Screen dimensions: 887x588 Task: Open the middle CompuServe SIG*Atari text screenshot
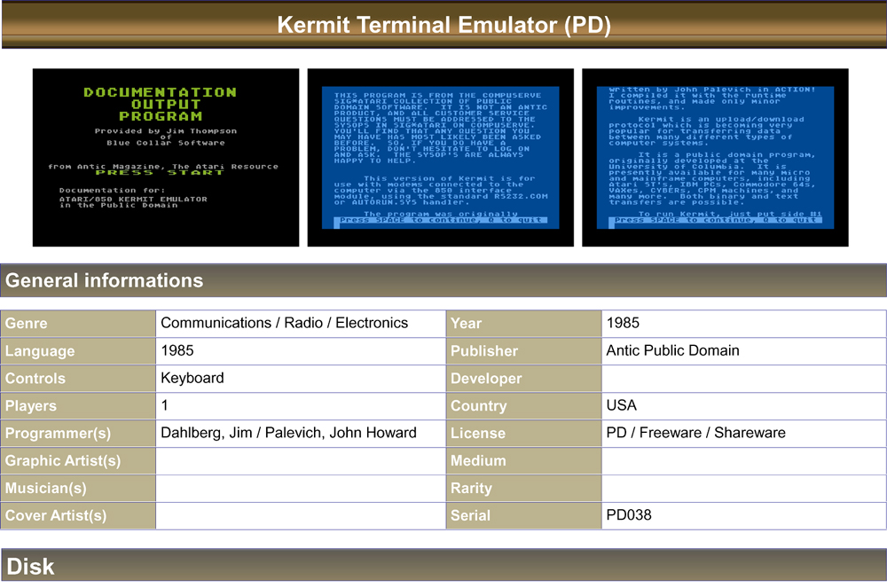tap(440, 157)
